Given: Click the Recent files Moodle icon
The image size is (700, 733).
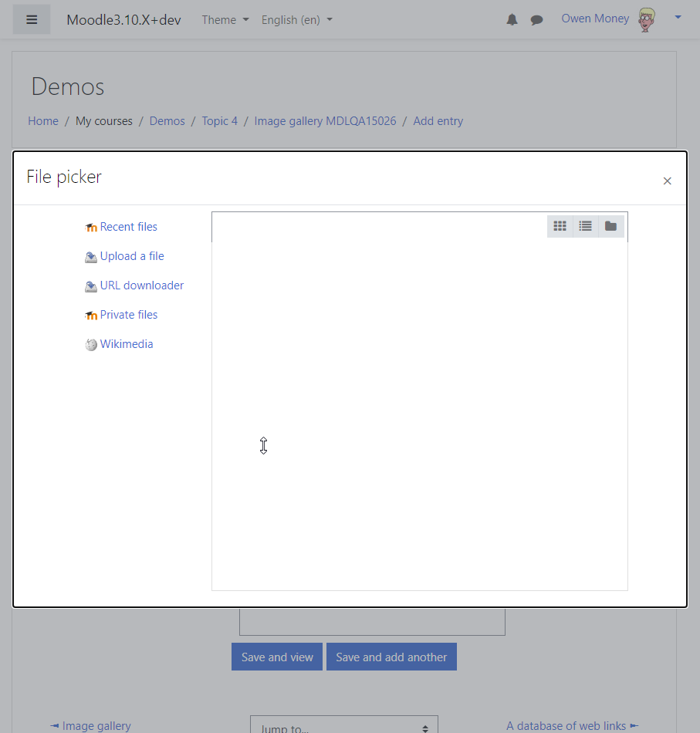Looking at the screenshot, I should (91, 227).
